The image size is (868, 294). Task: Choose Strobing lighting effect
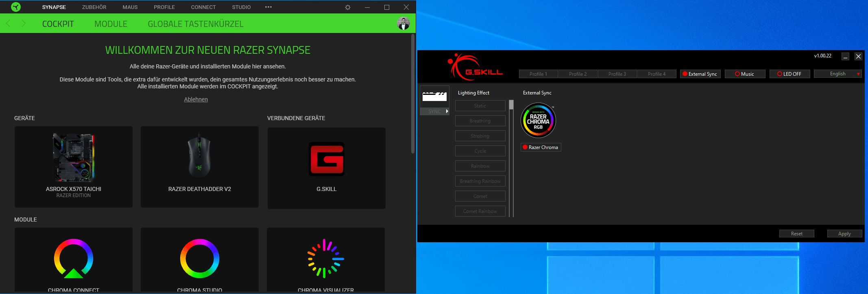(480, 136)
